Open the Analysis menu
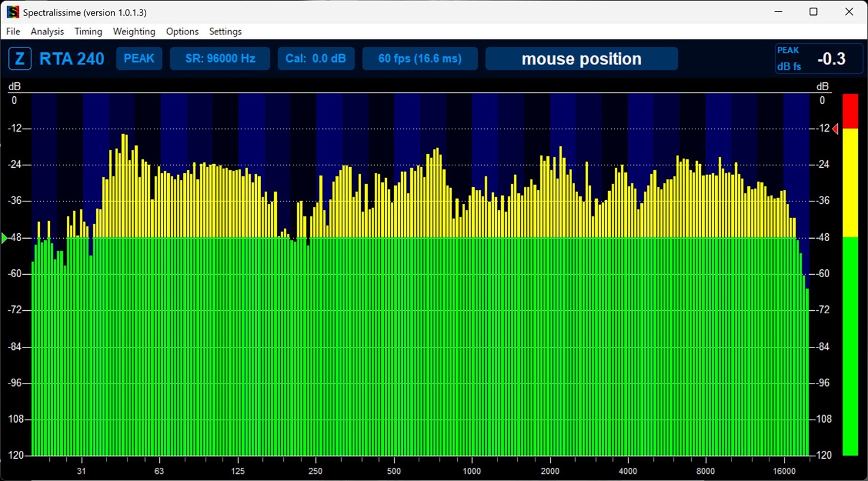868x481 pixels. pos(47,31)
